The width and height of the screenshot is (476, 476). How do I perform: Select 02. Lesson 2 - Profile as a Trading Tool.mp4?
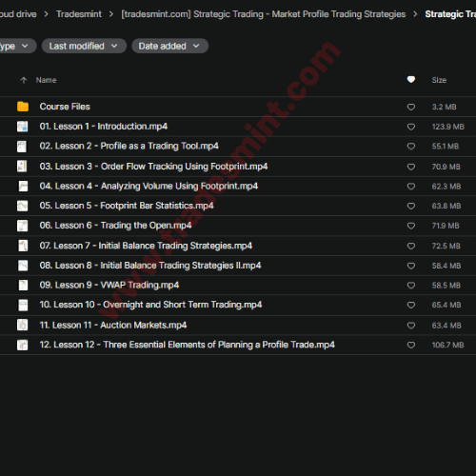point(129,146)
